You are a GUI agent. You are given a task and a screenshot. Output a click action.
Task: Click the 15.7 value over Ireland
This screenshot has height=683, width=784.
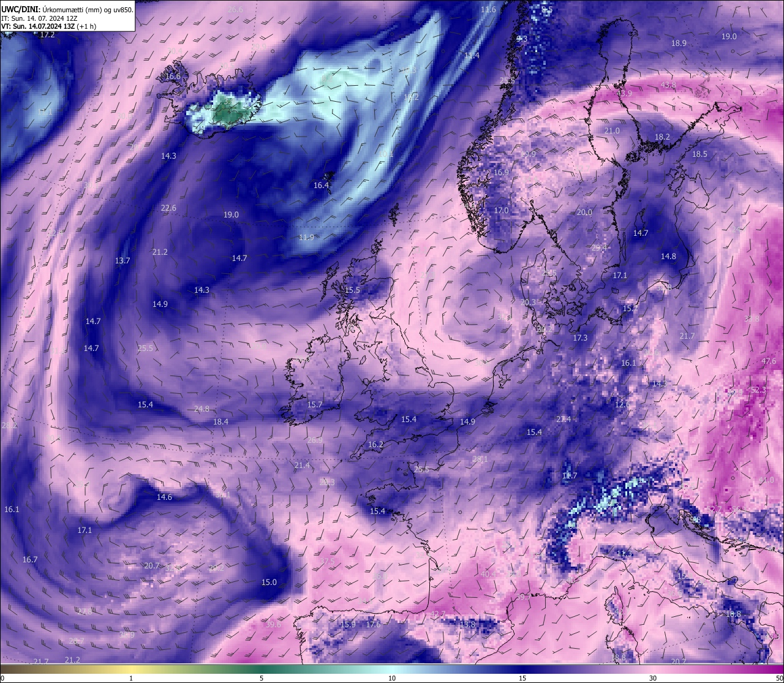click(314, 405)
